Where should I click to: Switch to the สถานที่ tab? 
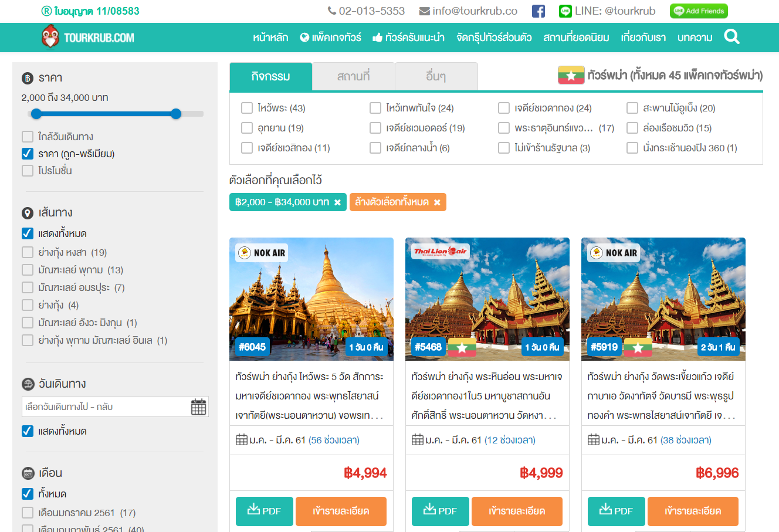tap(353, 76)
